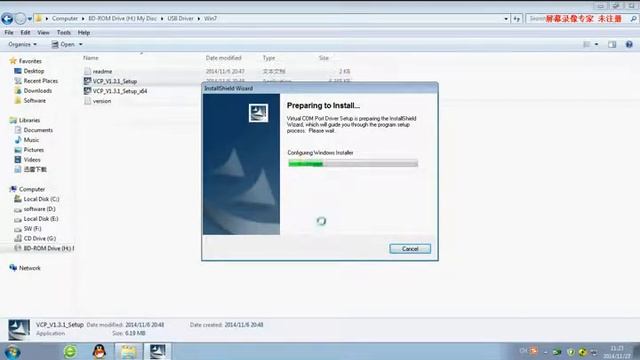This screenshot has height=360, width=640.
Task: Click the InstallShield logo icon in the wizard
Action: (258, 113)
